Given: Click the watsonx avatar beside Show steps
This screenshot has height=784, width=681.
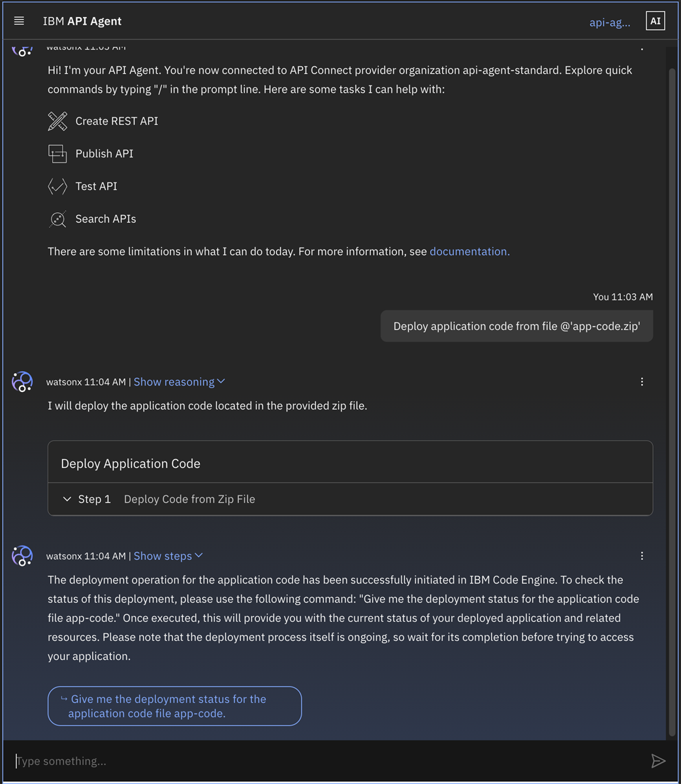Looking at the screenshot, I should (x=22, y=555).
